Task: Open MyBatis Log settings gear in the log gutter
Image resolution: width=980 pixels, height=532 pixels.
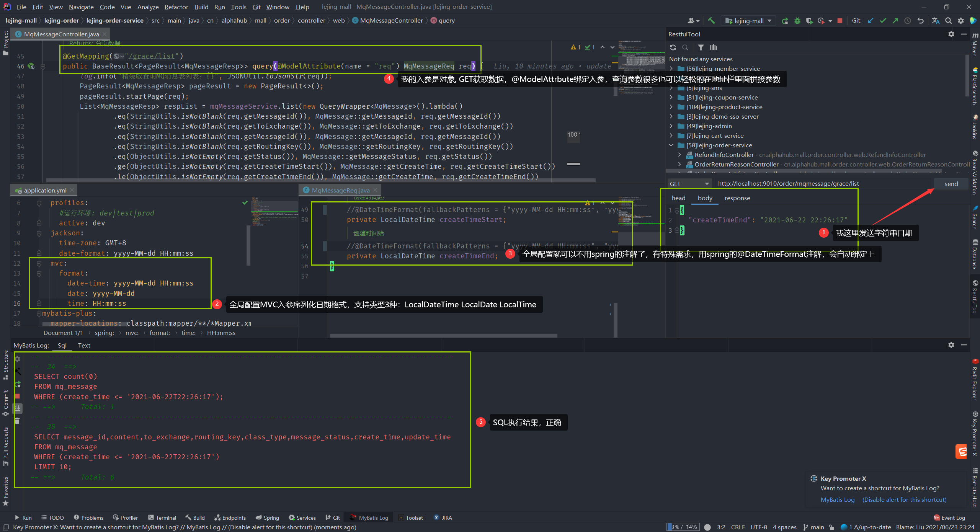Action: pos(17,359)
